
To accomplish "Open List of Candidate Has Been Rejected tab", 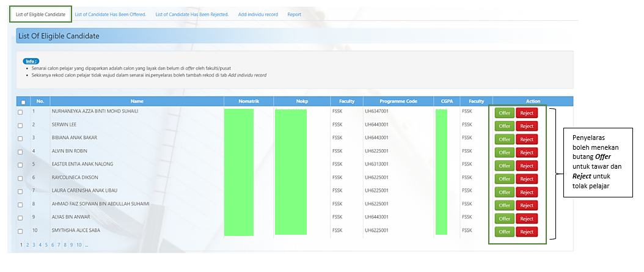I will coord(192,14).
